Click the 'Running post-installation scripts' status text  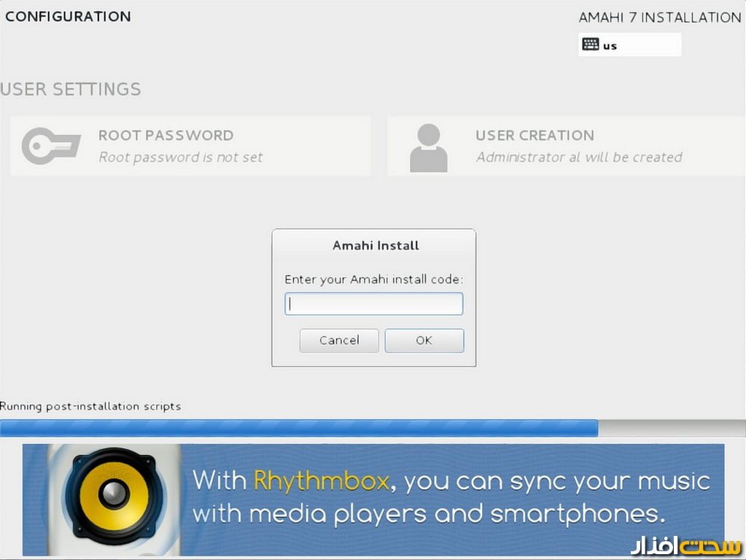[x=90, y=406]
